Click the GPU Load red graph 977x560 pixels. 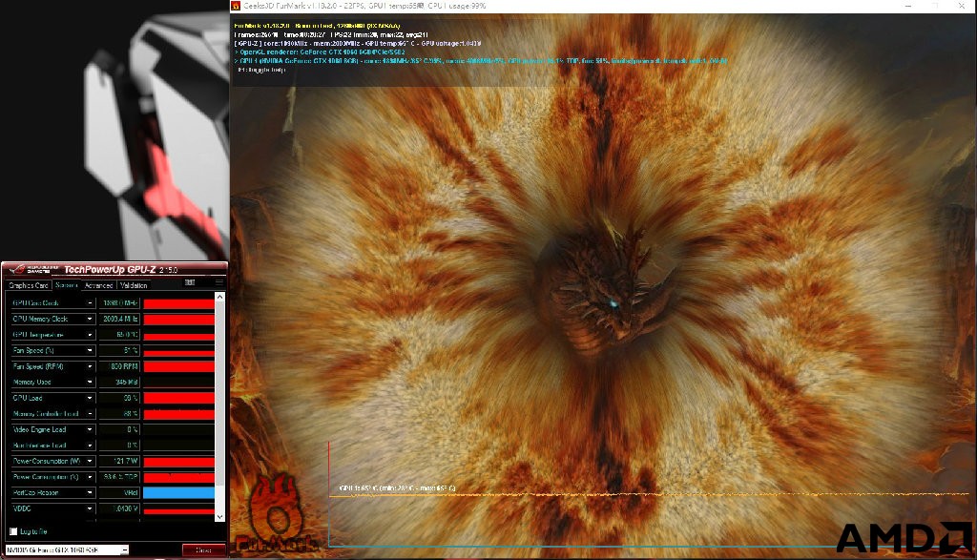click(178, 398)
